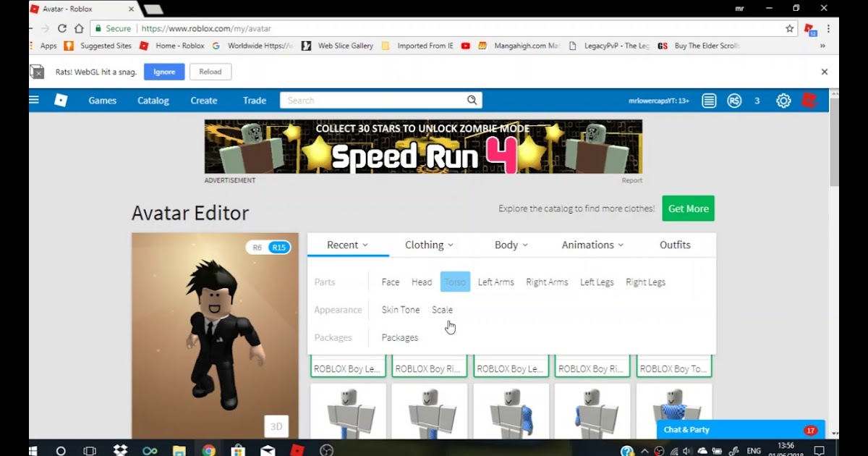Viewport: 868px width, 456px height.
Task: Open the Windows Start menu
Action: pos(33,450)
